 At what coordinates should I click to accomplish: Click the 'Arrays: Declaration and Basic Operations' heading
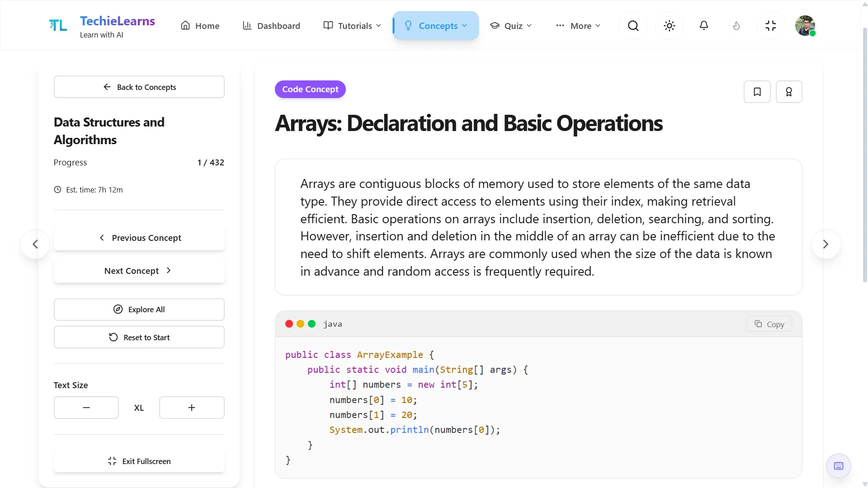pos(469,123)
